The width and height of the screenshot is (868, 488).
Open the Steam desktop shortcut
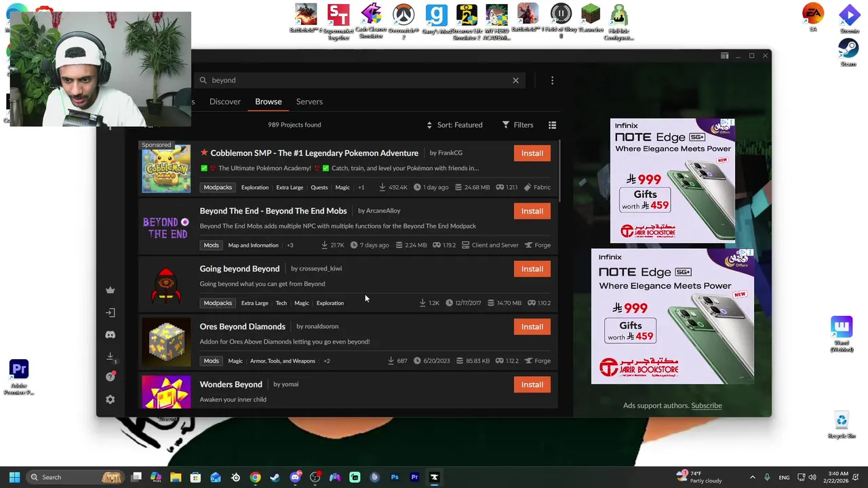point(848,52)
